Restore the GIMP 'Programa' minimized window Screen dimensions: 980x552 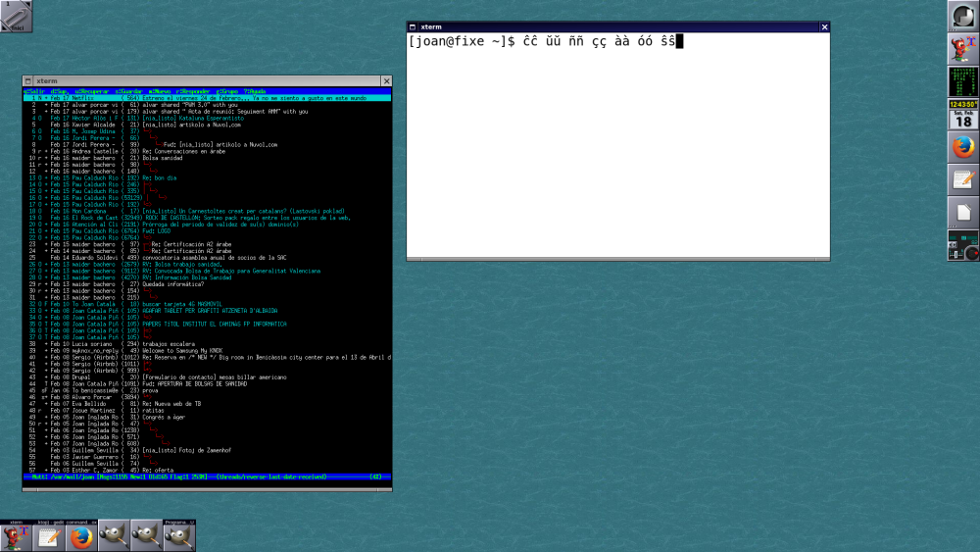180,535
